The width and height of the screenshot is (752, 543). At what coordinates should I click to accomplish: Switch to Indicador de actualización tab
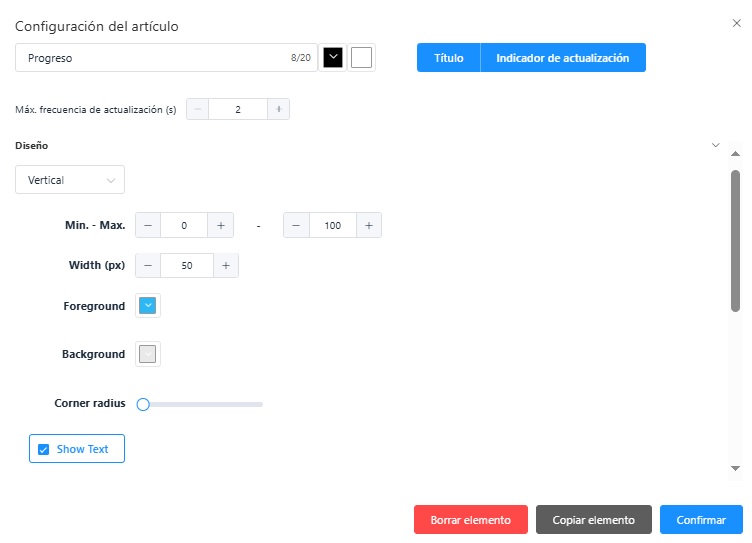pos(563,58)
